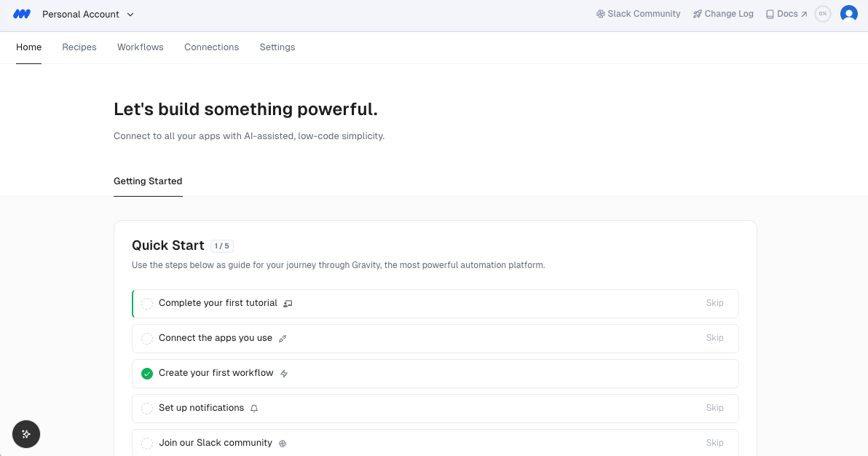
Task: Click the 1 / 5 Quick Start badge
Action: [x=222, y=246]
